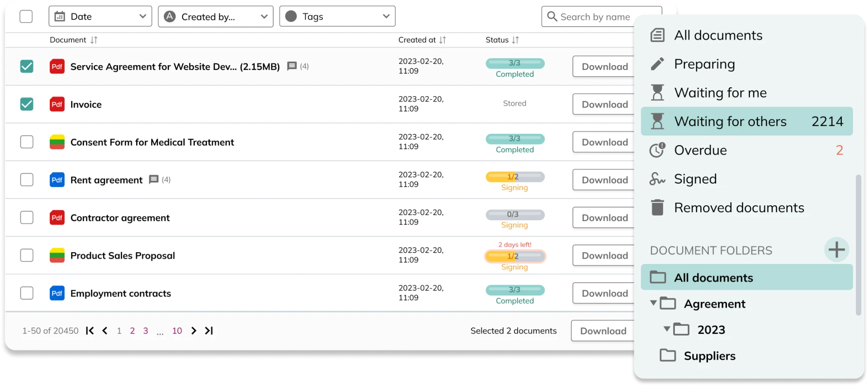Go to page 2
This screenshot has width=868, height=386.
click(132, 331)
